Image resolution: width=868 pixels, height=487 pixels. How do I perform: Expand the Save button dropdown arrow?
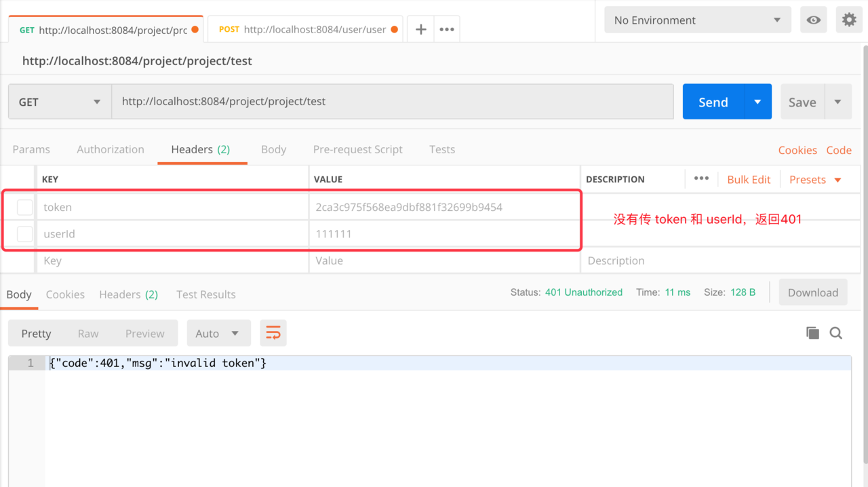837,102
